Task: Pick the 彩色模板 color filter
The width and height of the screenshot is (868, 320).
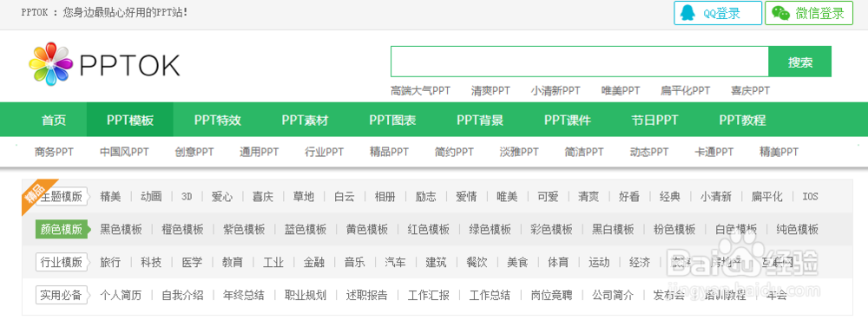Action: (x=551, y=229)
